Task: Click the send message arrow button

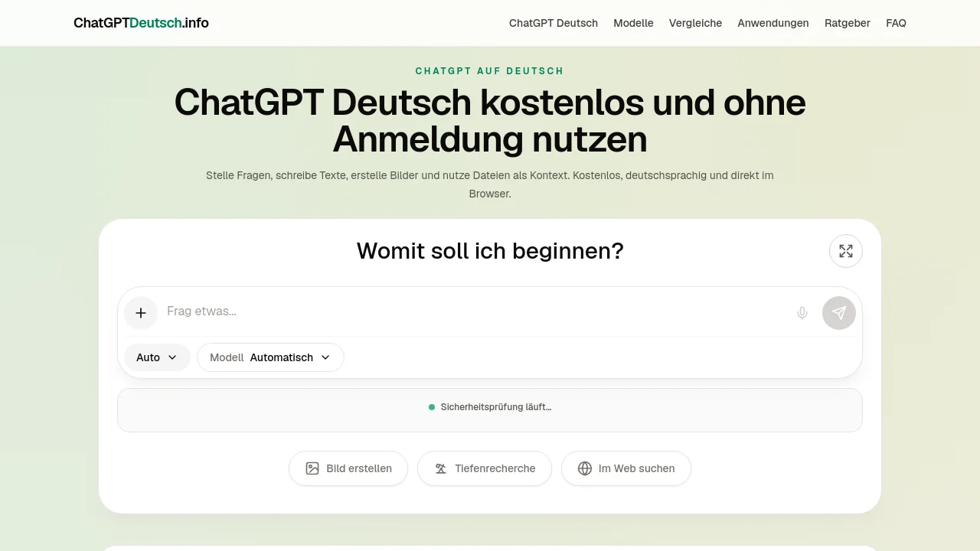Action: 839,313
